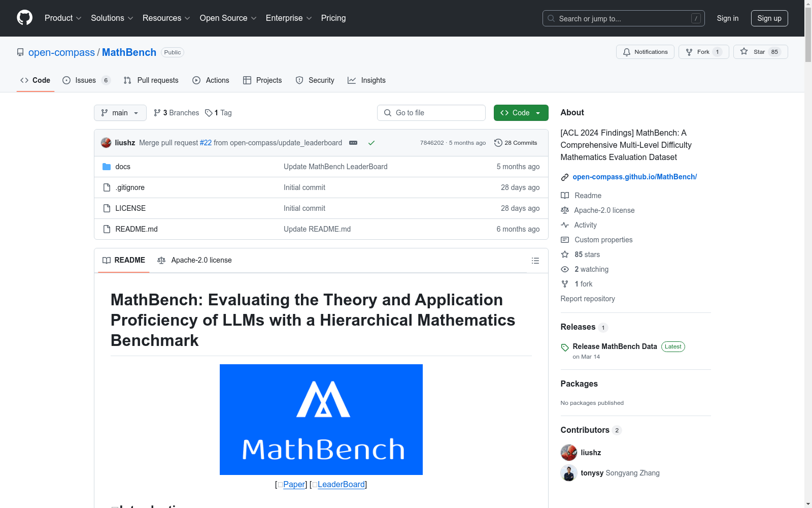The image size is (812, 508).
Task: Open the main branch selector
Action: (x=120, y=113)
